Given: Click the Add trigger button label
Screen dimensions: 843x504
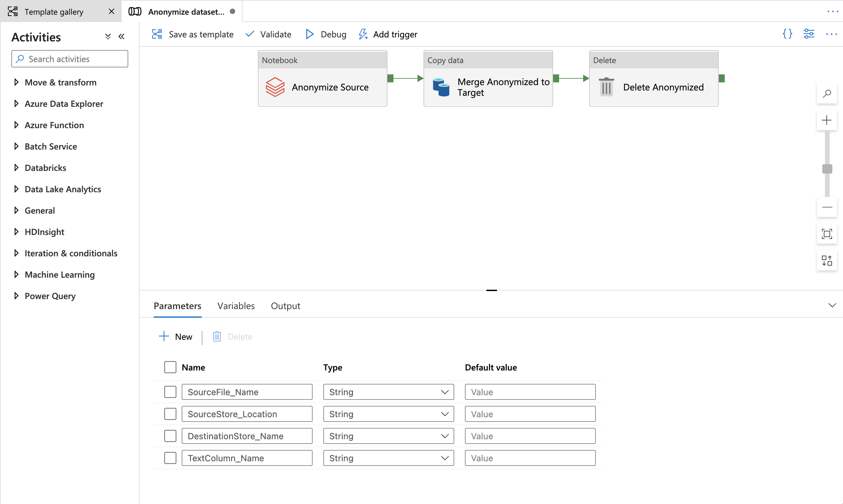Looking at the screenshot, I should (x=395, y=34).
